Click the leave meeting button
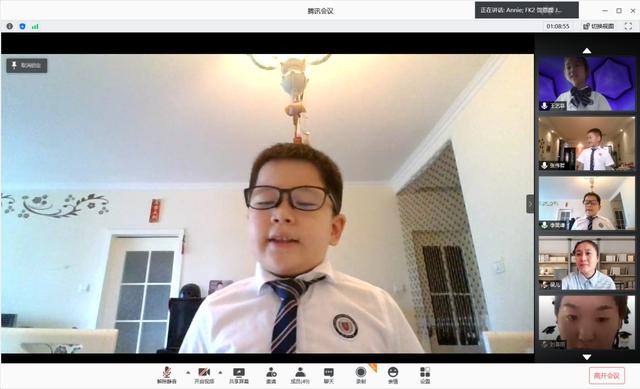The image size is (640, 389). click(x=607, y=376)
